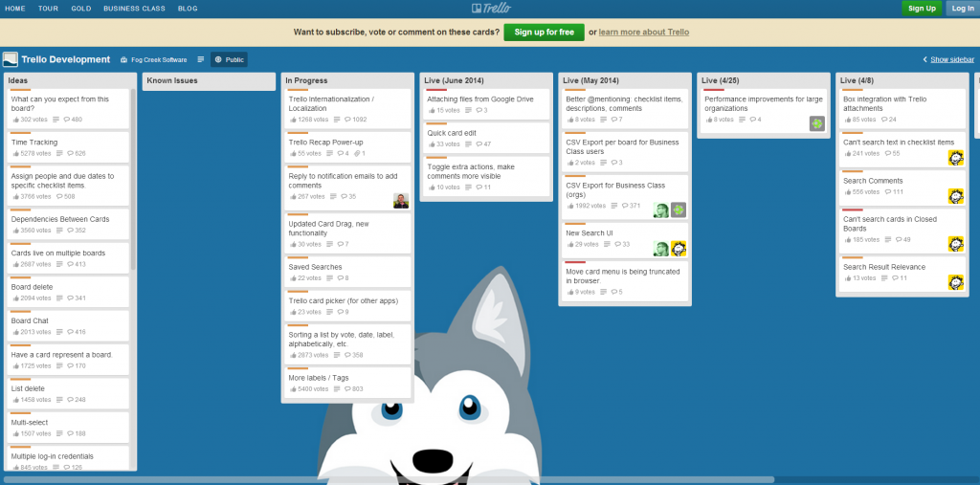The image size is (980, 485).
Task: Open the Tour page from top navigation
Action: click(48, 9)
